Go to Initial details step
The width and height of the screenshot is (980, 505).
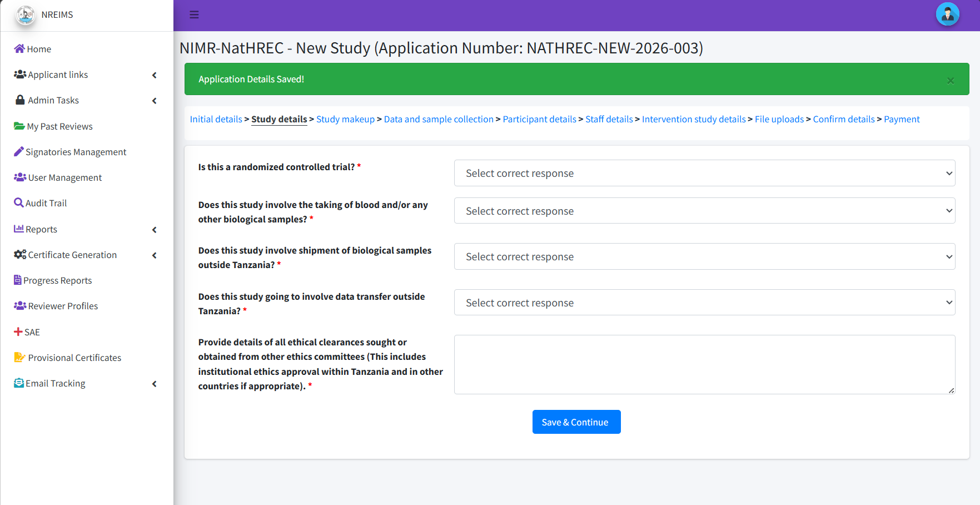pyautogui.click(x=216, y=119)
